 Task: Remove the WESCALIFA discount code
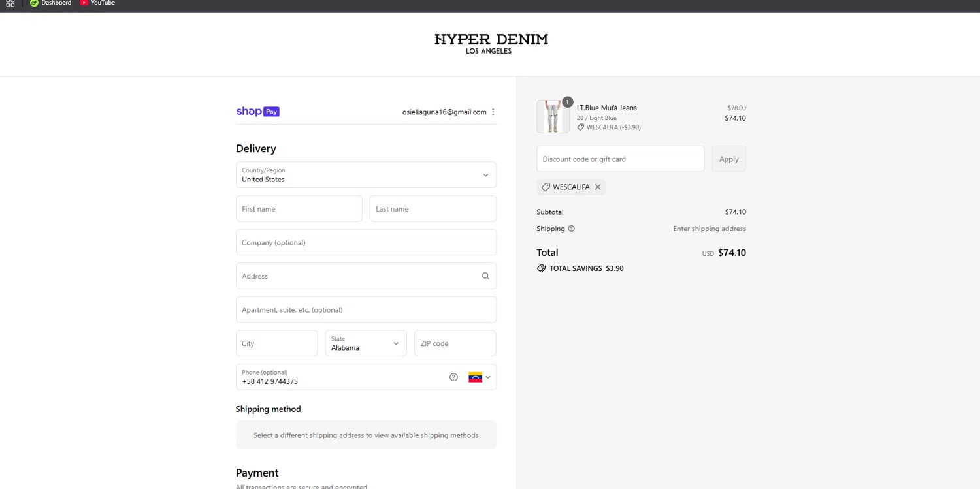point(598,187)
